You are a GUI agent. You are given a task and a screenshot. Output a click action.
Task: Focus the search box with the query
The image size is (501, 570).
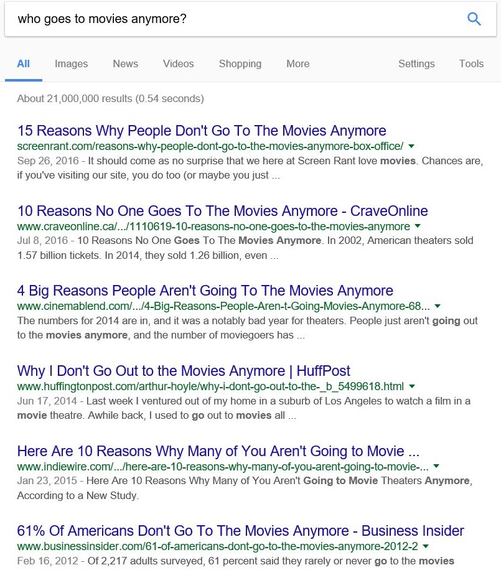(250, 19)
